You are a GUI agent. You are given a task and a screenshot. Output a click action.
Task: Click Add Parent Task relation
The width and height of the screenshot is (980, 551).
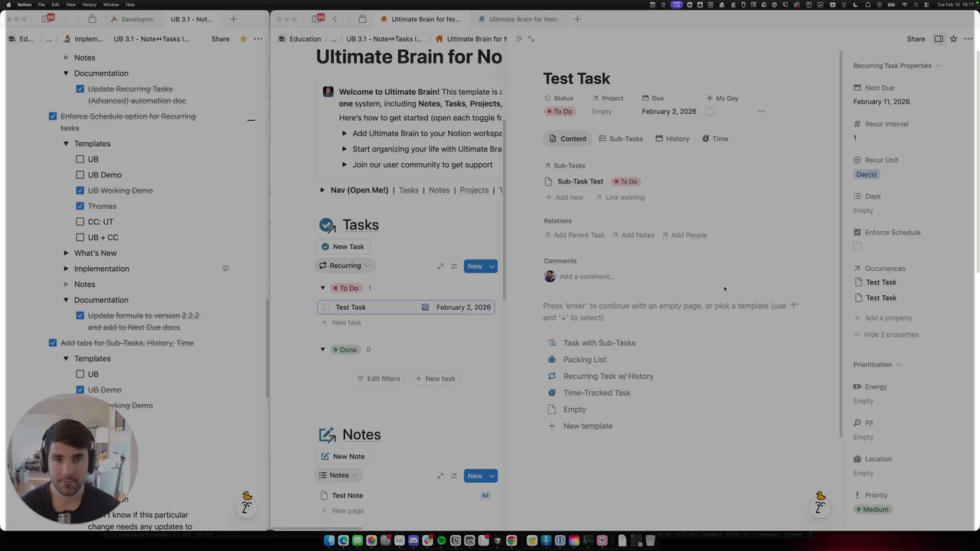click(575, 235)
